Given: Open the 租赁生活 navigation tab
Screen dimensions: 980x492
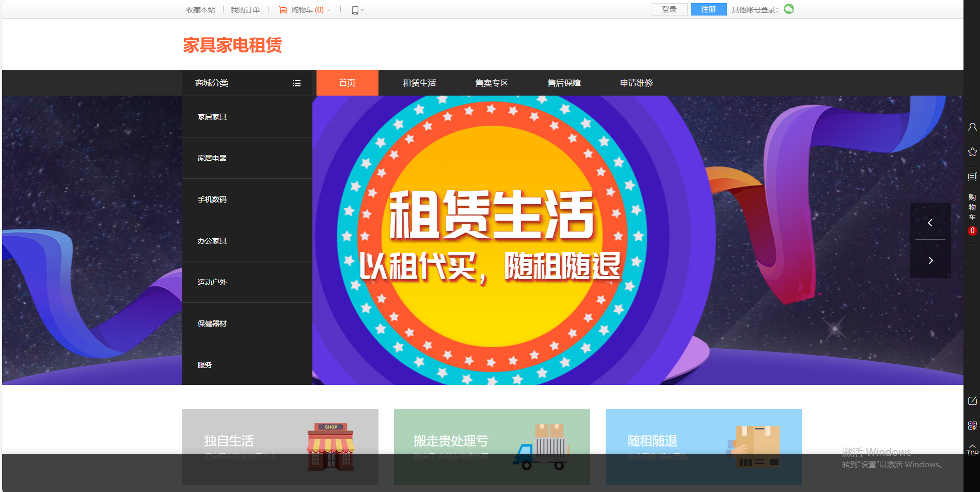Looking at the screenshot, I should [419, 83].
